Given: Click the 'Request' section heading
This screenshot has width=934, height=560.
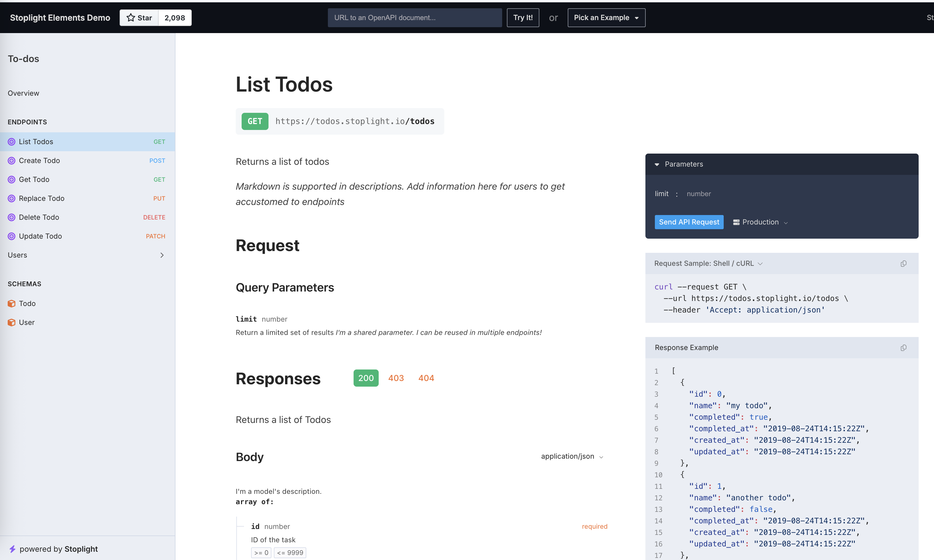Looking at the screenshot, I should click(x=268, y=246).
